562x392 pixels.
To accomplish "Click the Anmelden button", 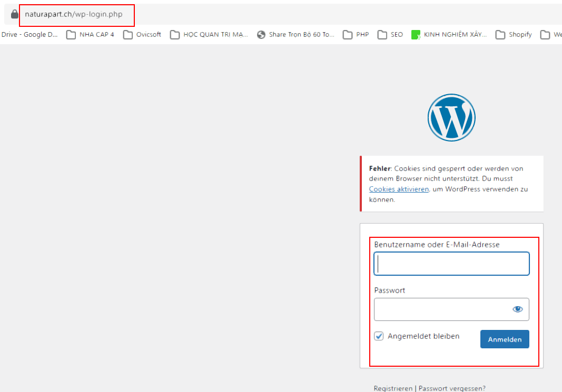I will [x=504, y=339].
